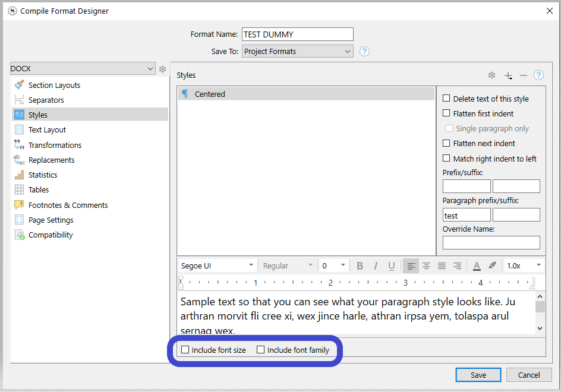Check Include font family
Image resolution: width=561 pixels, height=392 pixels.
click(x=260, y=349)
